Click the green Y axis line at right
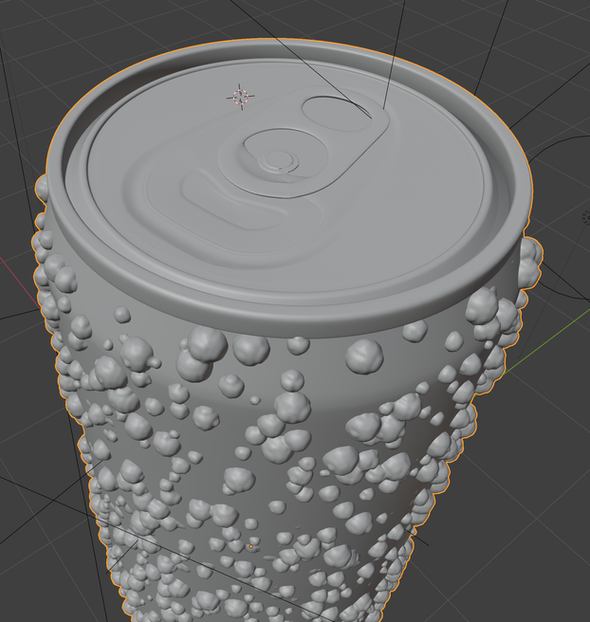590x622 pixels. [x=548, y=341]
